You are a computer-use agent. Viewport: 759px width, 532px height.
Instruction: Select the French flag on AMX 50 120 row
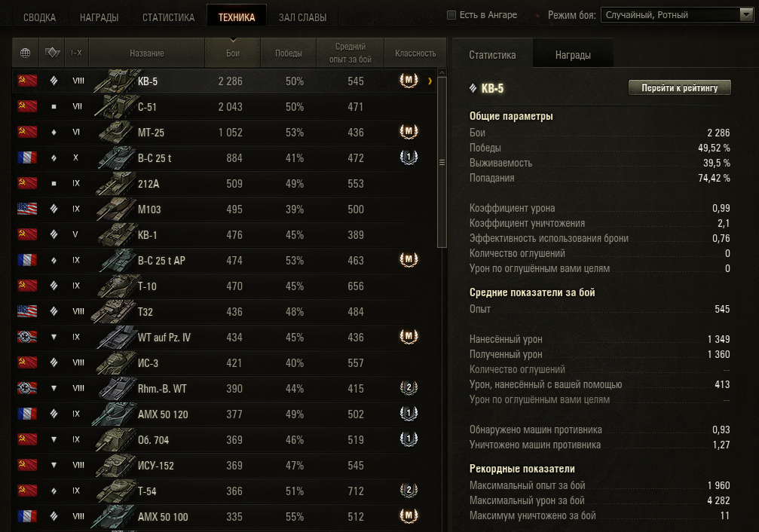coord(27,414)
